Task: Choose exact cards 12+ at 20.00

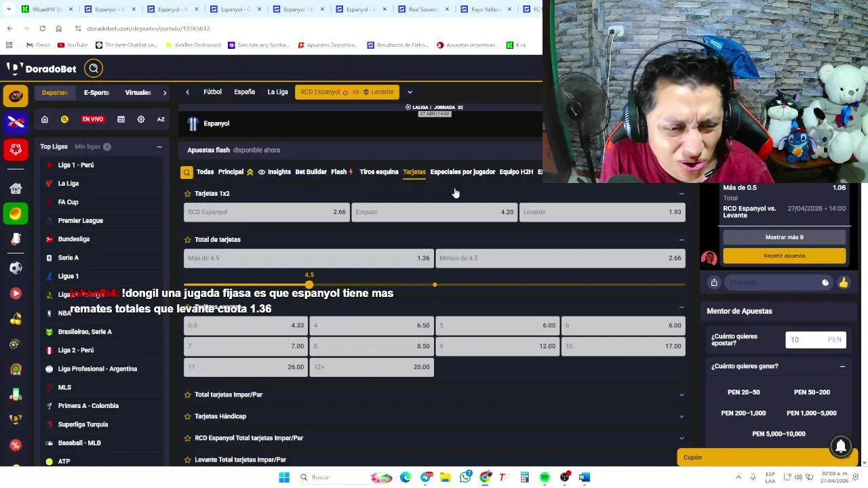Action: click(x=372, y=367)
